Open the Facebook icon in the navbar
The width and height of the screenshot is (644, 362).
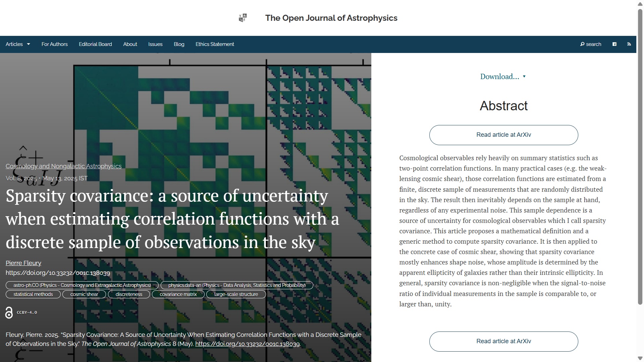point(614,44)
